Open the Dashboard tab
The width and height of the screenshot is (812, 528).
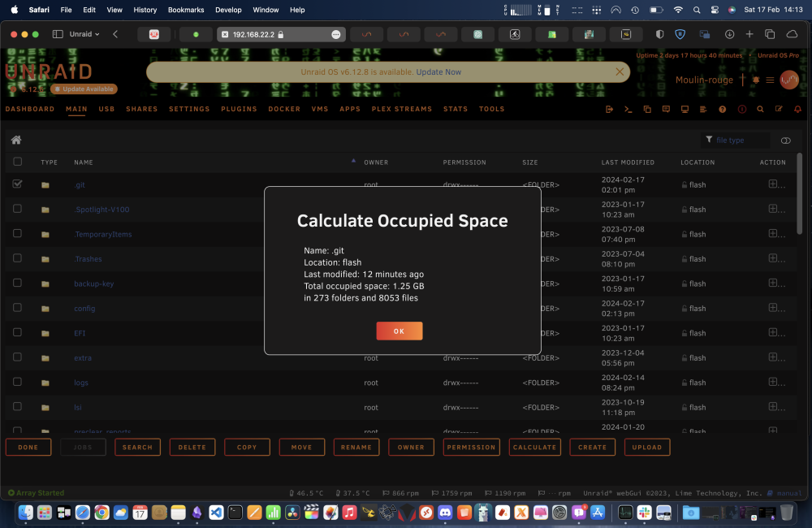pos(29,110)
